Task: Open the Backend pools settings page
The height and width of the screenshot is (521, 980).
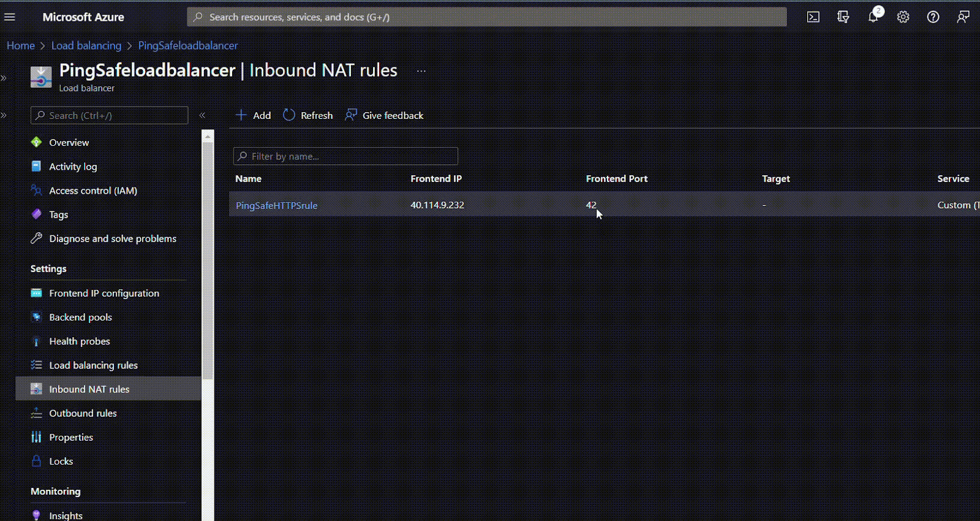Action: tap(80, 318)
